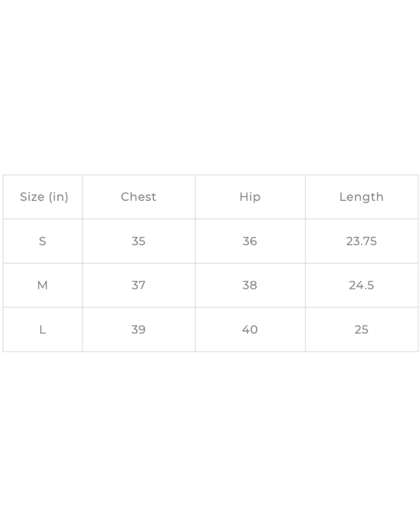Screen dimensions: 420x525
Task: Select the chest value 35
Action: pos(138,241)
